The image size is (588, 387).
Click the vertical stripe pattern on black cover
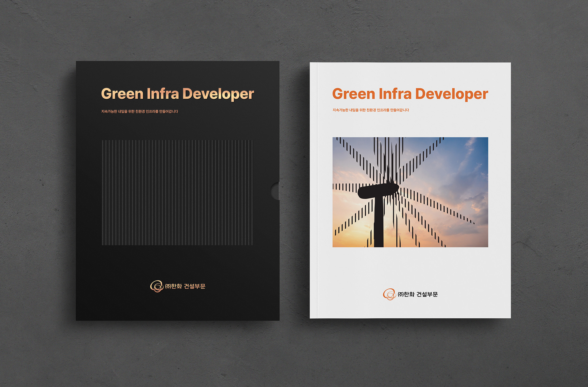177,192
